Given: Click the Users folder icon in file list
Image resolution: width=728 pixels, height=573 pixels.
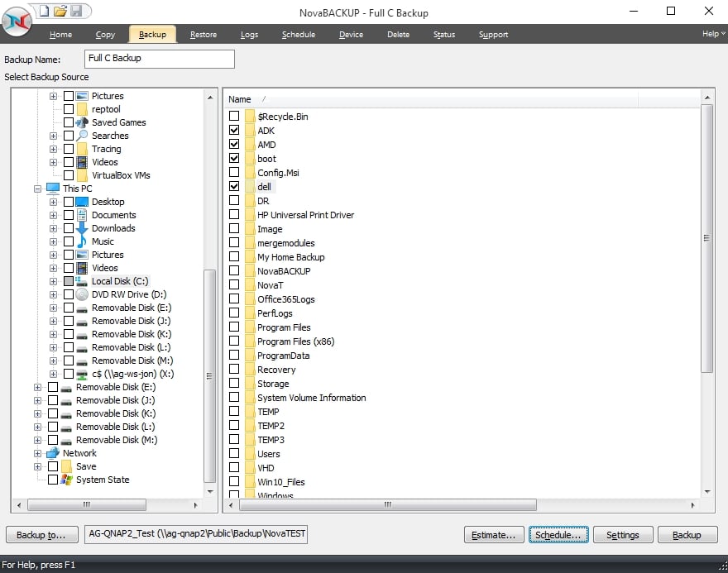Looking at the screenshot, I should click(250, 454).
